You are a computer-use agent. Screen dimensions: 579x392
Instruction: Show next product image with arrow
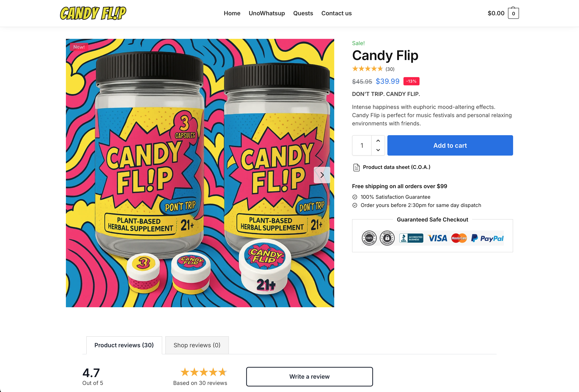pyautogui.click(x=322, y=175)
